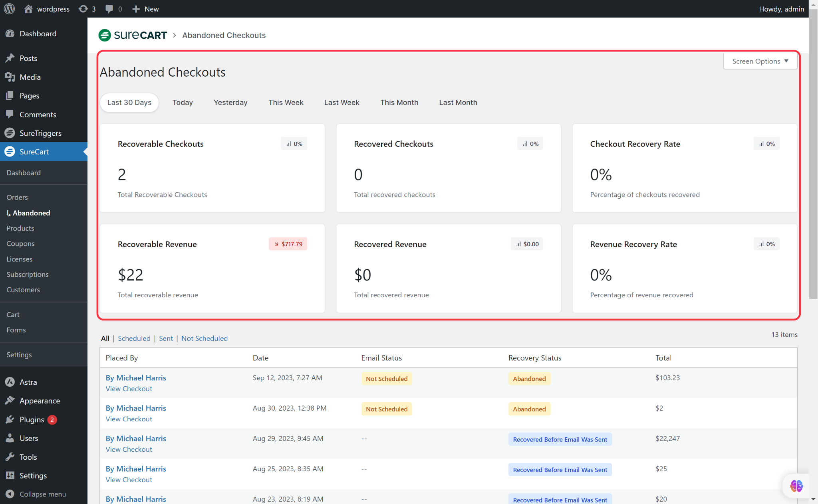Image resolution: width=818 pixels, height=504 pixels.
Task: Open the updates icon in admin bar
Action: [83, 9]
